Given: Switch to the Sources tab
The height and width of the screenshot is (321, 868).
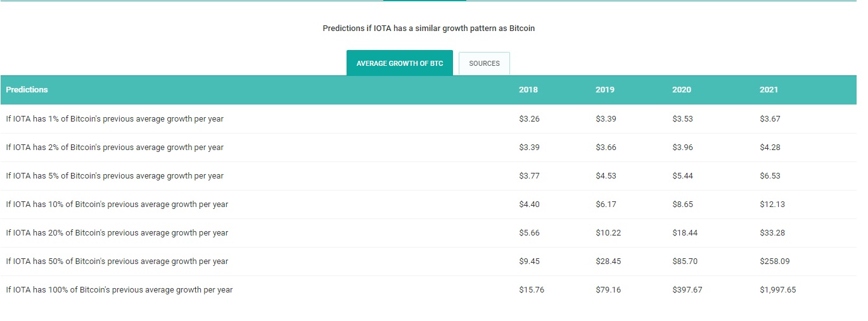Looking at the screenshot, I should pyautogui.click(x=484, y=63).
